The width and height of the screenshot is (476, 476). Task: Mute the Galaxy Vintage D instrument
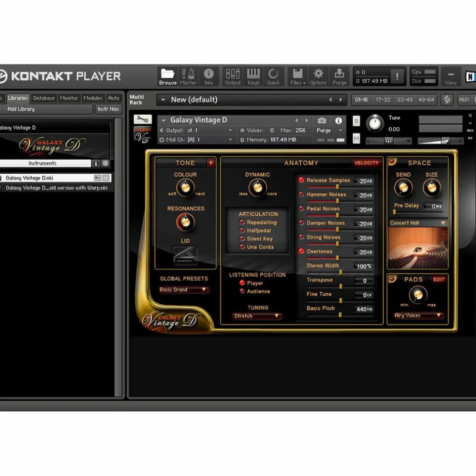pyautogui.click(x=357, y=139)
